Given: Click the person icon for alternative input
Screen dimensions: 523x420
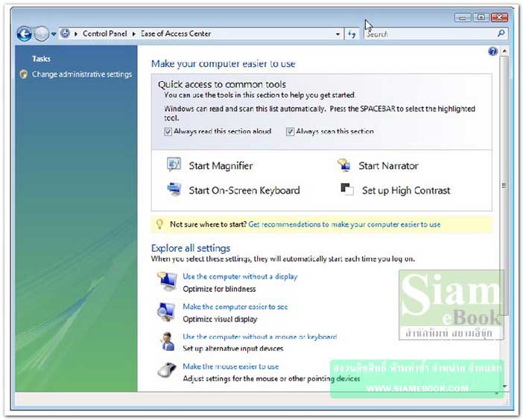Looking at the screenshot, I should (168, 341).
